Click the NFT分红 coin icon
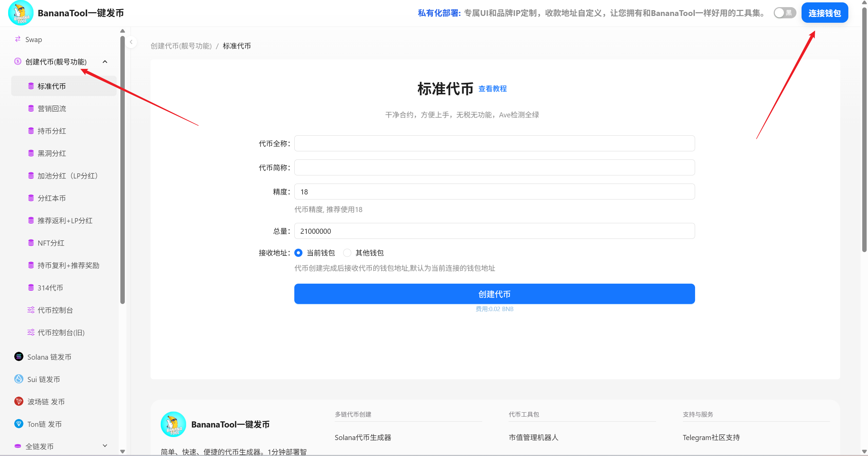The height and width of the screenshot is (456, 868). pos(31,243)
